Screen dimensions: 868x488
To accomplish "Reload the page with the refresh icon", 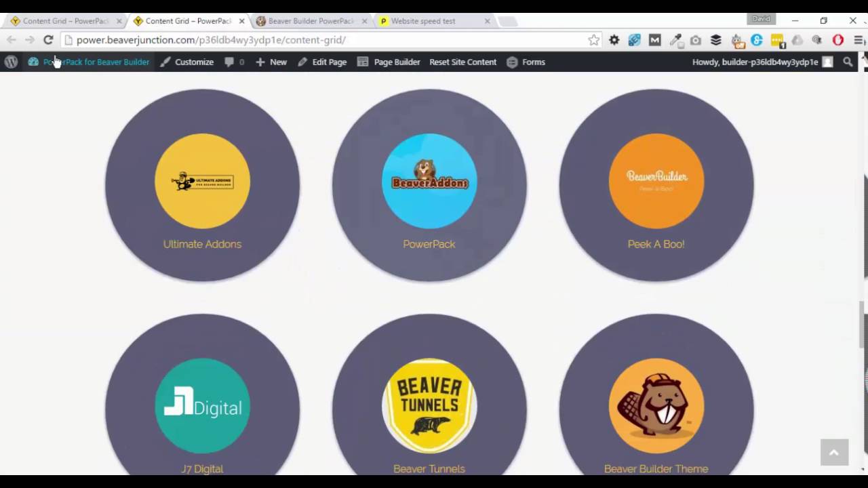I will point(48,40).
